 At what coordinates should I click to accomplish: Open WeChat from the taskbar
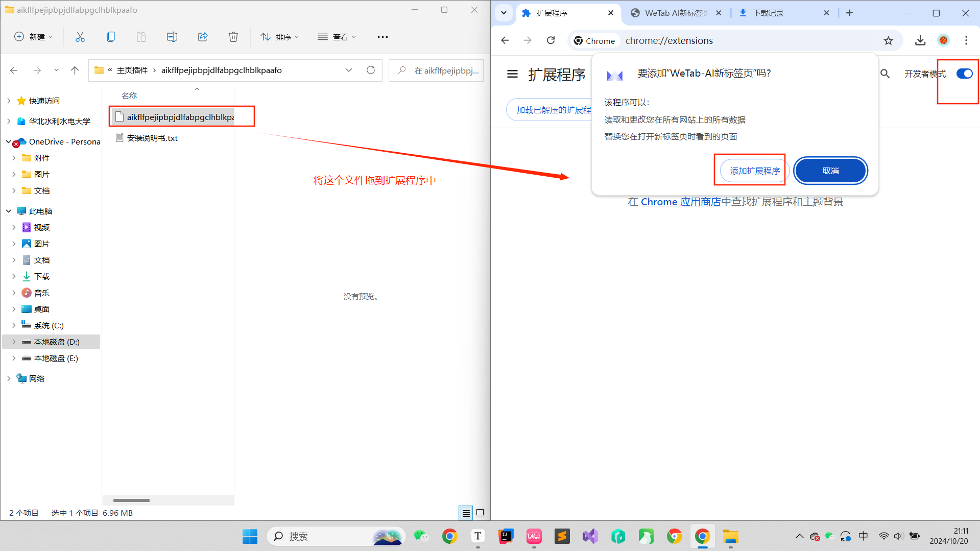pos(421,536)
